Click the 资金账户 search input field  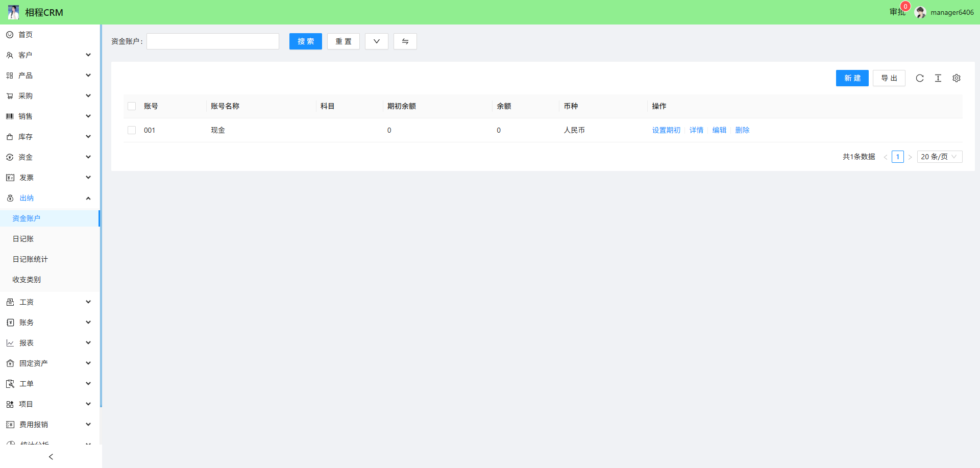click(213, 41)
